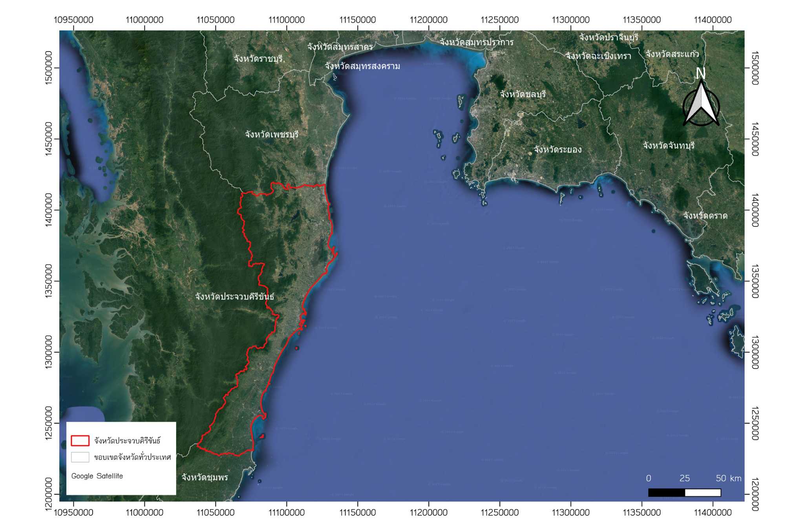Viewport: 804px width, 532px height.
Task: Click left axis coordinate '1400000'
Action: coord(48,210)
